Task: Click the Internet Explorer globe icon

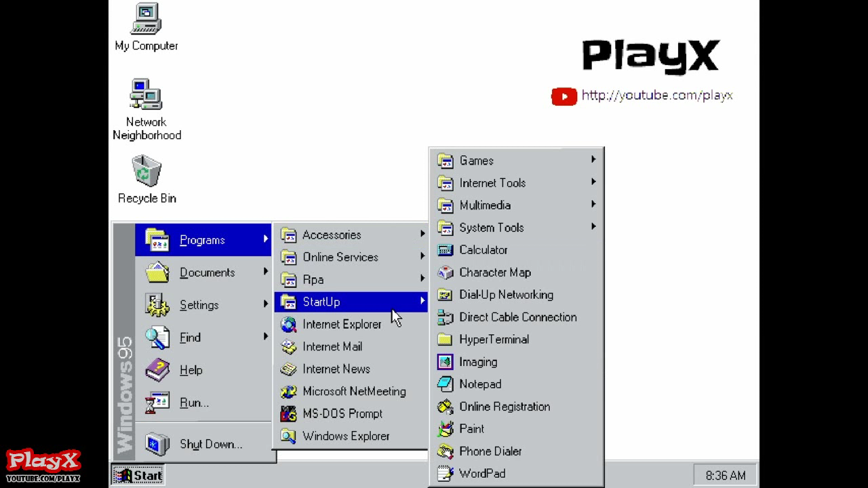Action: [288, 324]
